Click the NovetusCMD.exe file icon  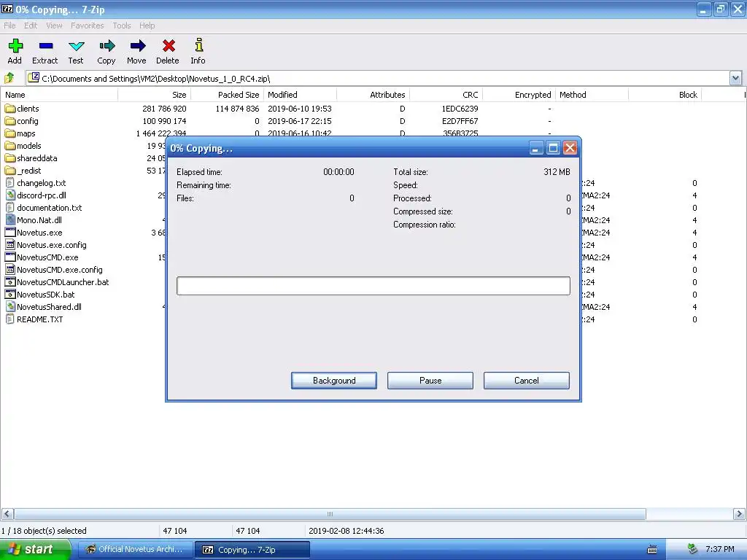[10, 257]
